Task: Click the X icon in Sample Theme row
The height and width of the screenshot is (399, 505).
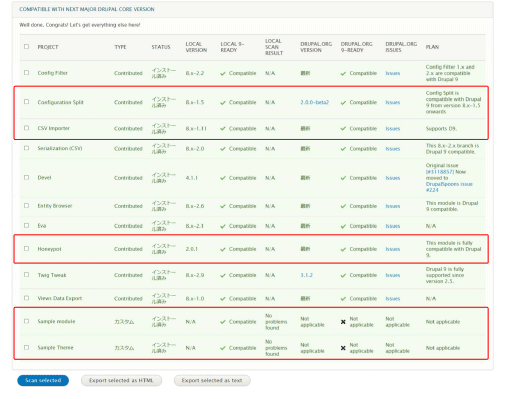Action: [x=343, y=348]
